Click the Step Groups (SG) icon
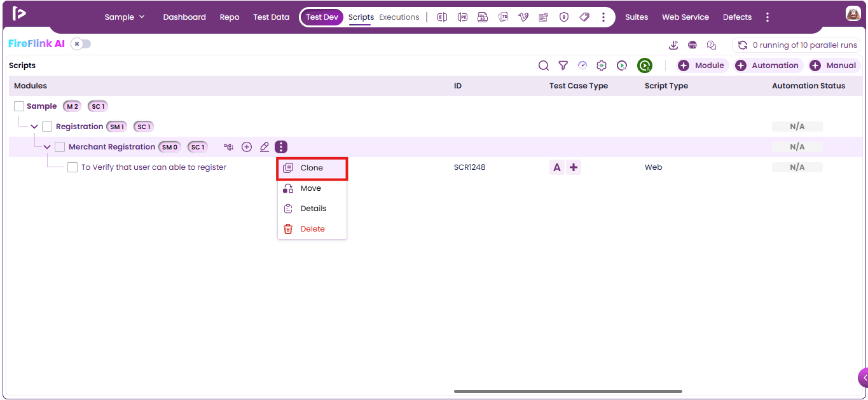The image size is (868, 400). click(x=483, y=17)
